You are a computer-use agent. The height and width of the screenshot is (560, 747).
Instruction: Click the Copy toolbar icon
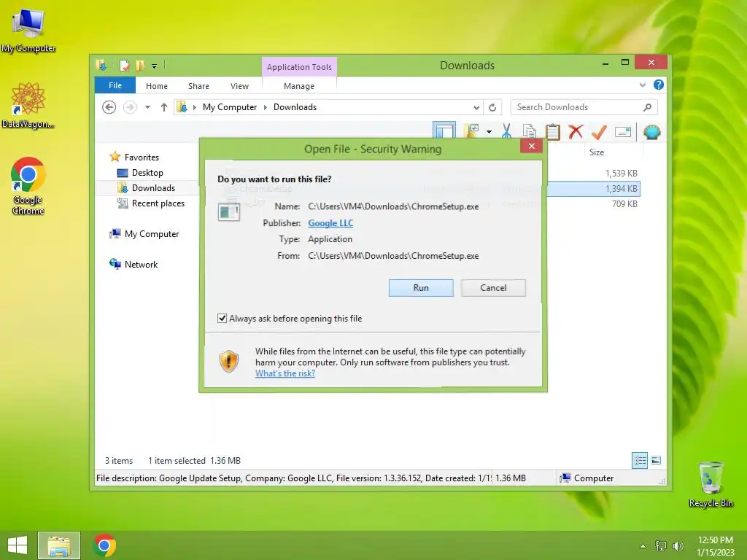point(530,131)
